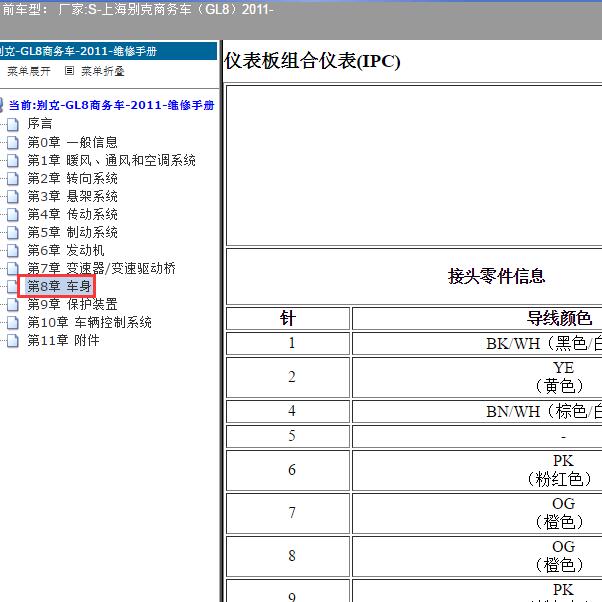
Task: Click the 仪表板组合仪表(IPC) heading
Action: (x=312, y=61)
